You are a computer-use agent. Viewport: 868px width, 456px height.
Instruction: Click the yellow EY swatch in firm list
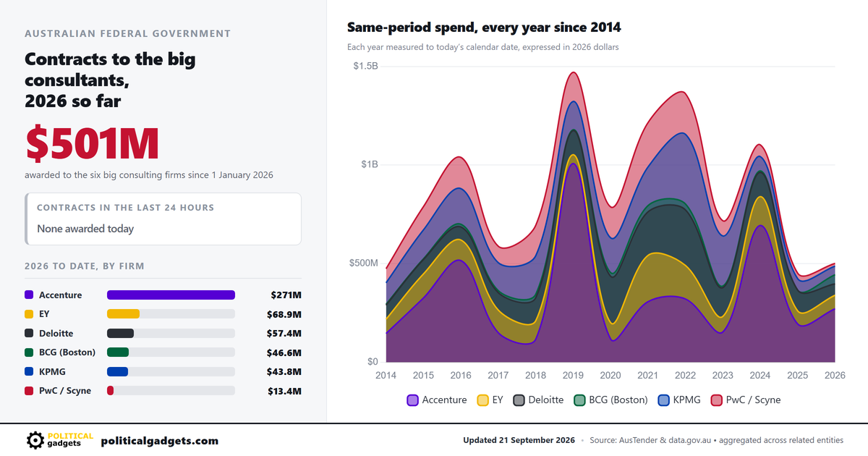pyautogui.click(x=29, y=314)
